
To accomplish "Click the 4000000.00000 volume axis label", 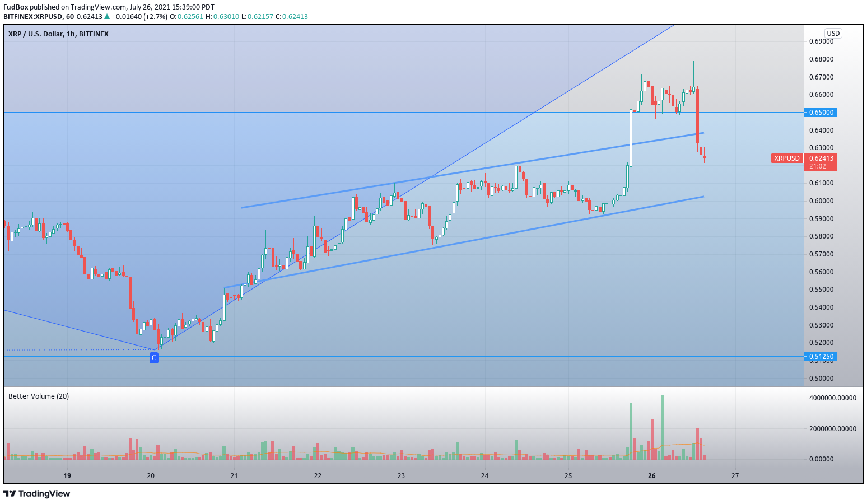I will coord(832,398).
